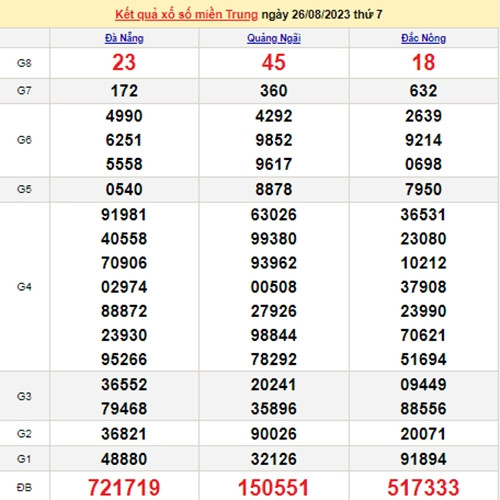Select G4 number 88872
Screen dimensions: 500x500
click(124, 311)
